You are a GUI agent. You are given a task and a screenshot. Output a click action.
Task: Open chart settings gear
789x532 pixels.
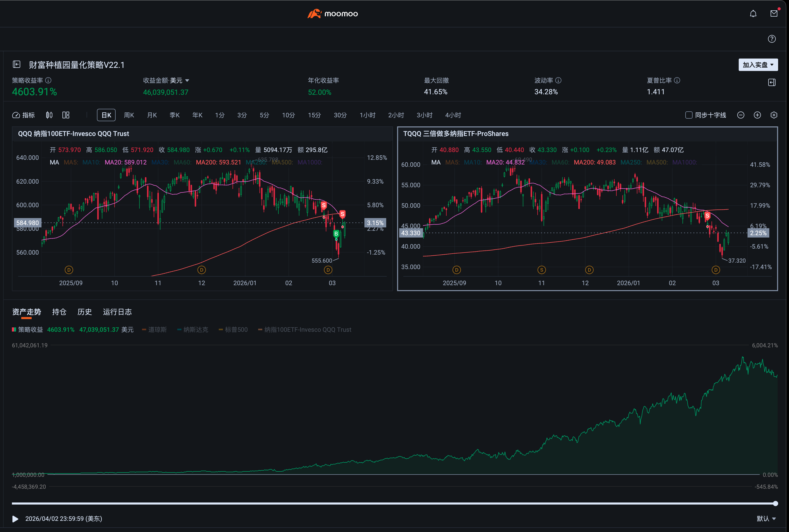pos(774,115)
